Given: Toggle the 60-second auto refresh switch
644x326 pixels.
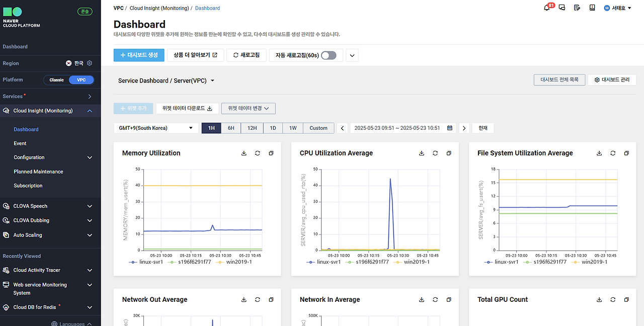Looking at the screenshot, I should [329, 55].
